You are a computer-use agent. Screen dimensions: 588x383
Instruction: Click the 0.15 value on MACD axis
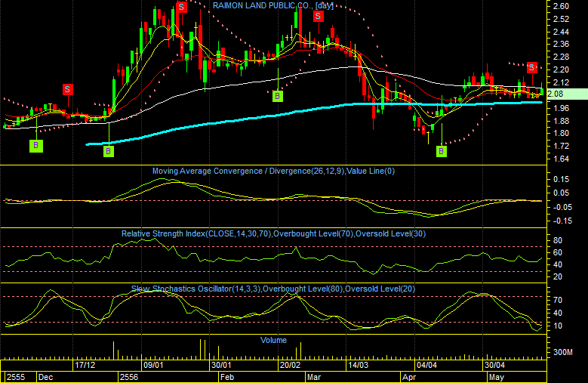[x=561, y=179]
